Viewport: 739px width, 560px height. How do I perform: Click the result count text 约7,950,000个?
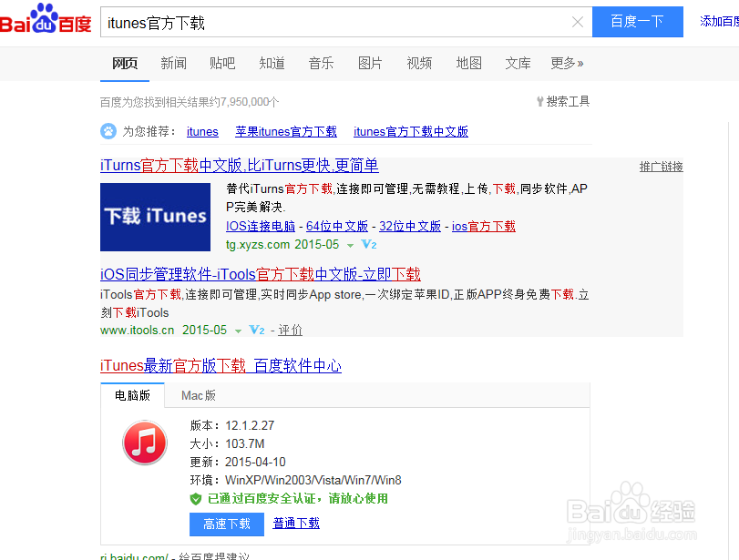[x=244, y=102]
